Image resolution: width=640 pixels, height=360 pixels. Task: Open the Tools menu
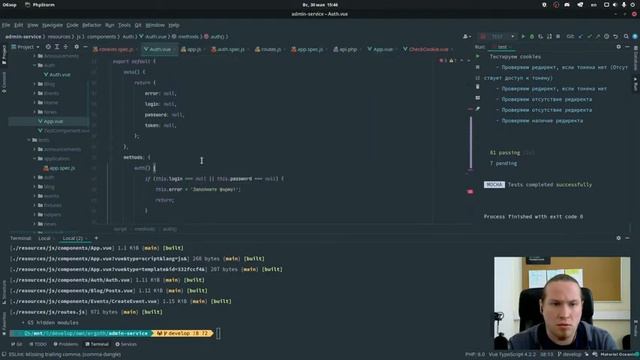pyautogui.click(x=124, y=25)
